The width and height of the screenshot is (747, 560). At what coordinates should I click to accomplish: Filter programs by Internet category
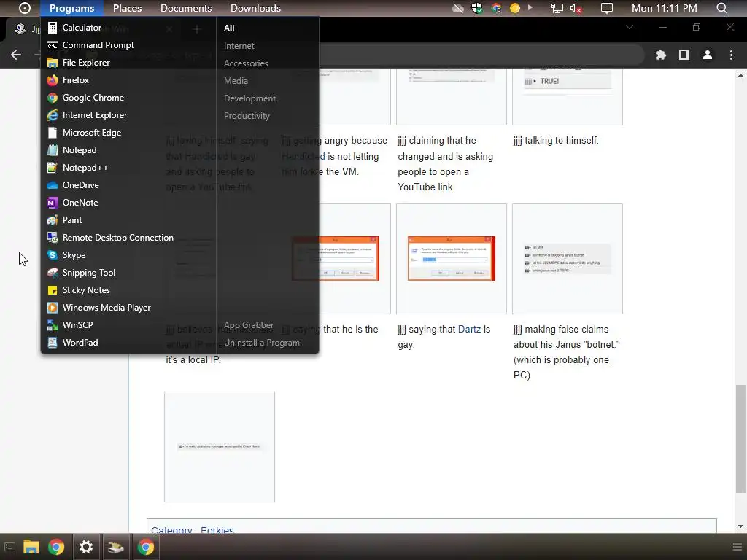point(239,46)
